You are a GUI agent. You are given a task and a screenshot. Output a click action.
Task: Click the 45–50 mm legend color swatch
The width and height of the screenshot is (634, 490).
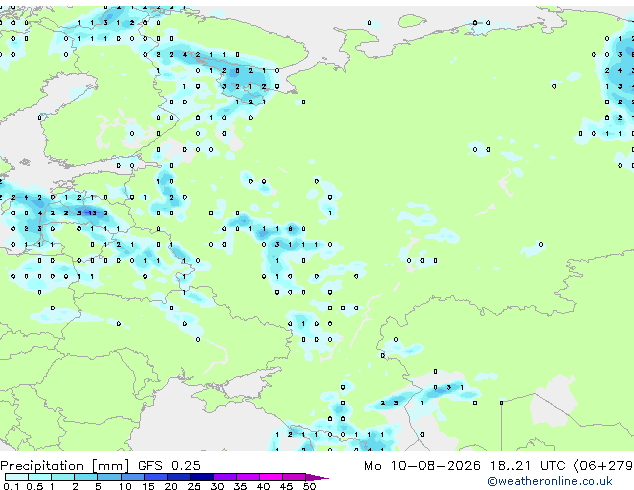(294, 477)
